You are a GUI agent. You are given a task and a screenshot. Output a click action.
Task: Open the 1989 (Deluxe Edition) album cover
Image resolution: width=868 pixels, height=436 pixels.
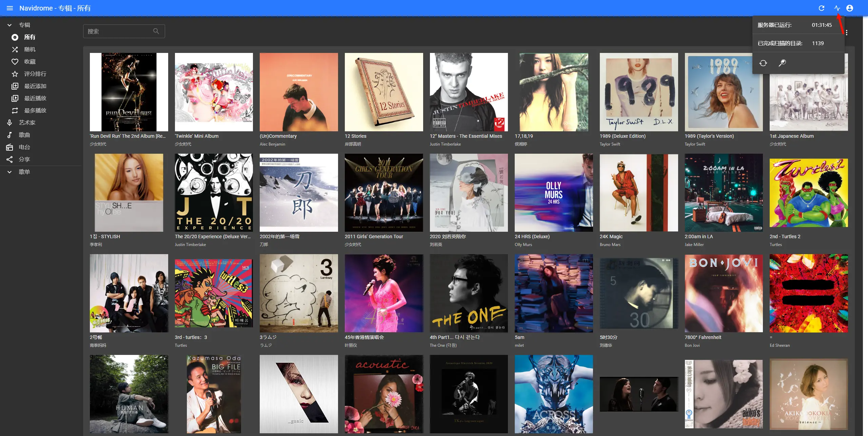[639, 92]
